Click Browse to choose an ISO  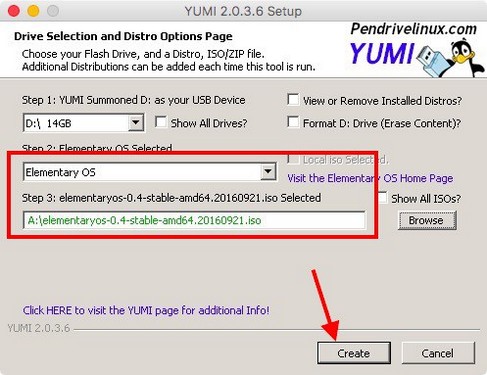[427, 220]
